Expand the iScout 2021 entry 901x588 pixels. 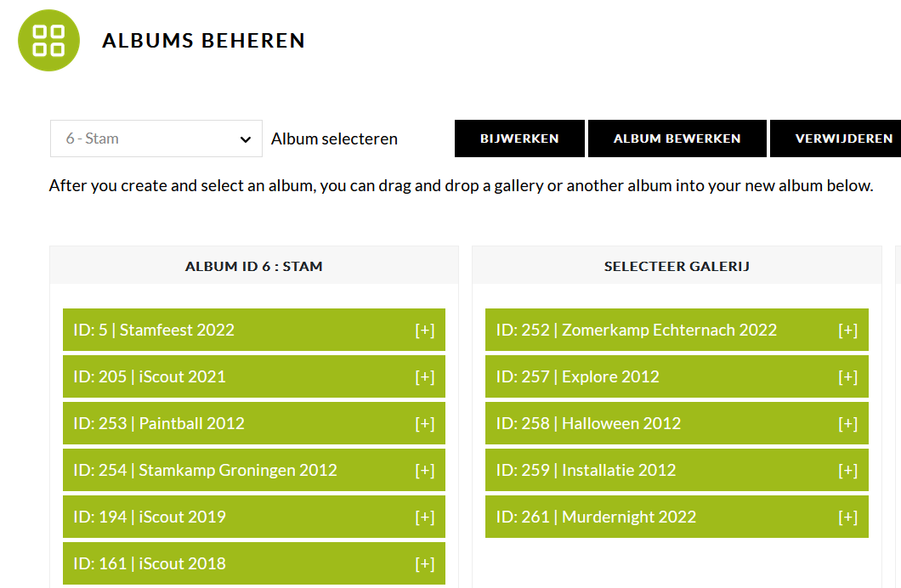tap(425, 376)
